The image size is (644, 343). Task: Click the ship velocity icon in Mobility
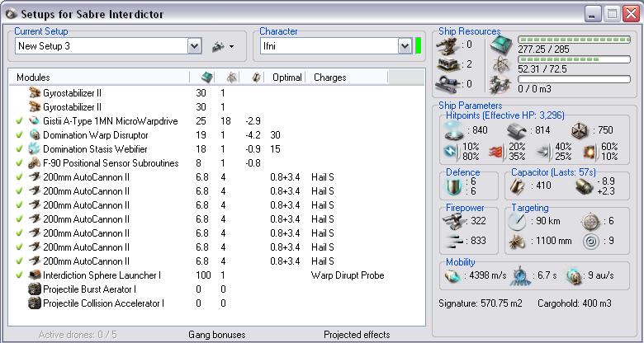[452, 275]
